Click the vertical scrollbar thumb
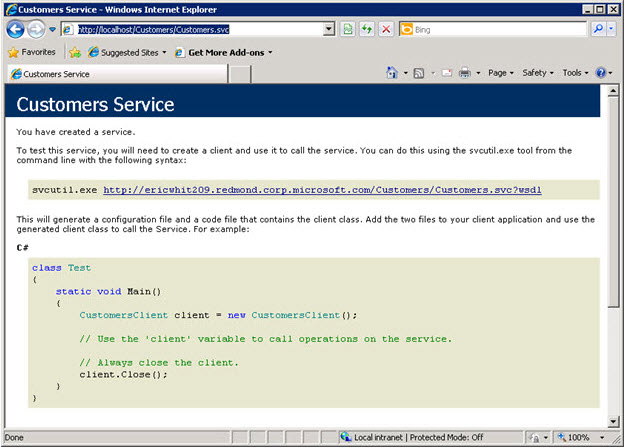Image resolution: width=625 pixels, height=448 pixels. click(x=613, y=202)
